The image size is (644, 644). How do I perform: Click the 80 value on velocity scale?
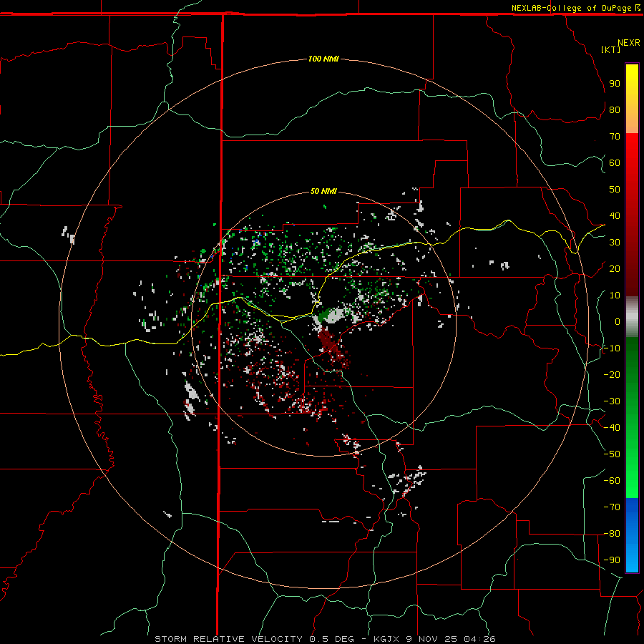(x=615, y=109)
